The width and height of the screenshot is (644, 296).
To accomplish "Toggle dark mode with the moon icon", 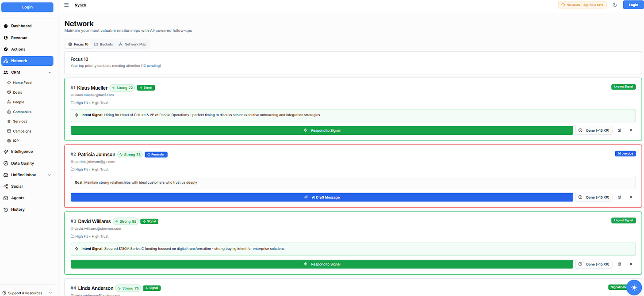I will point(615,5).
